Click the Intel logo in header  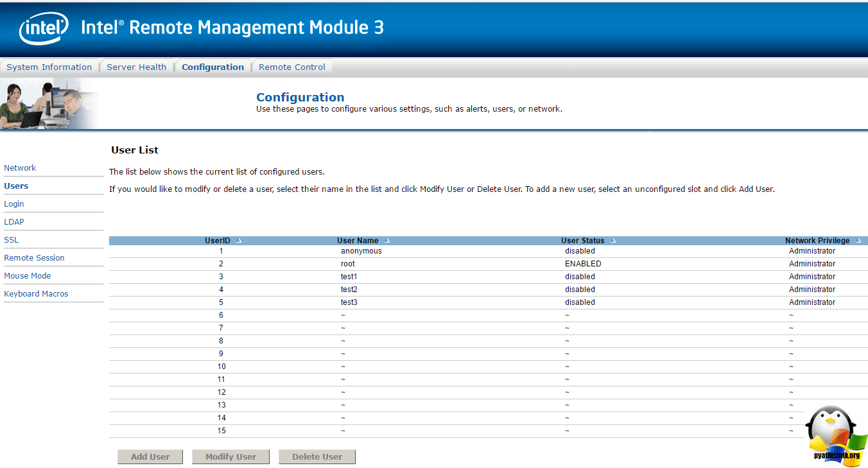tap(44, 29)
